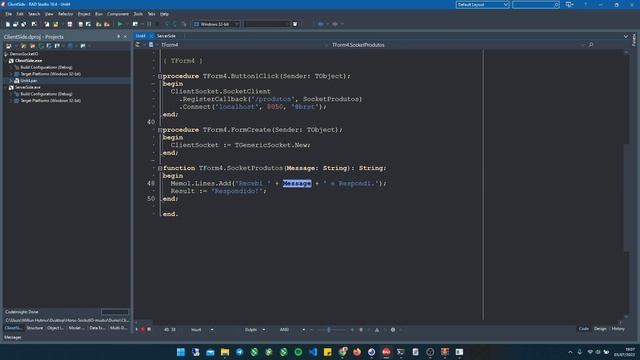
Task: Click the device icon next to empty combo
Action: click(295, 24)
